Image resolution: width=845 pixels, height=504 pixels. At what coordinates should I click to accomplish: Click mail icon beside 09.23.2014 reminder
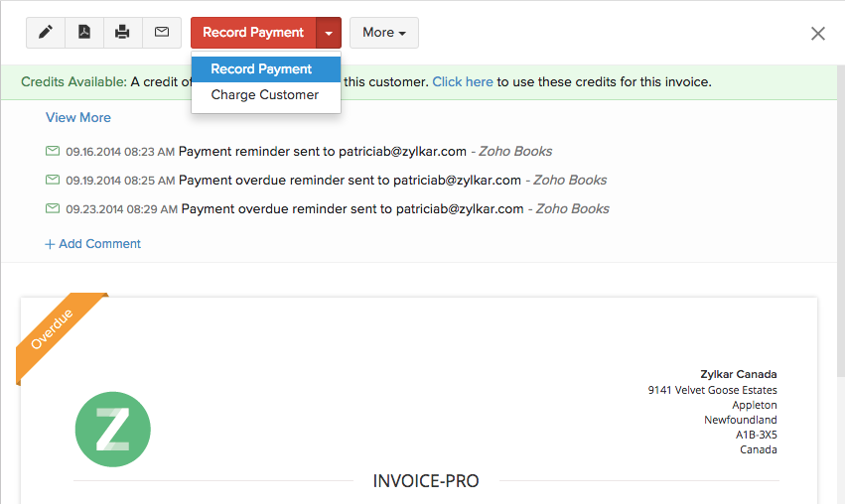53,208
